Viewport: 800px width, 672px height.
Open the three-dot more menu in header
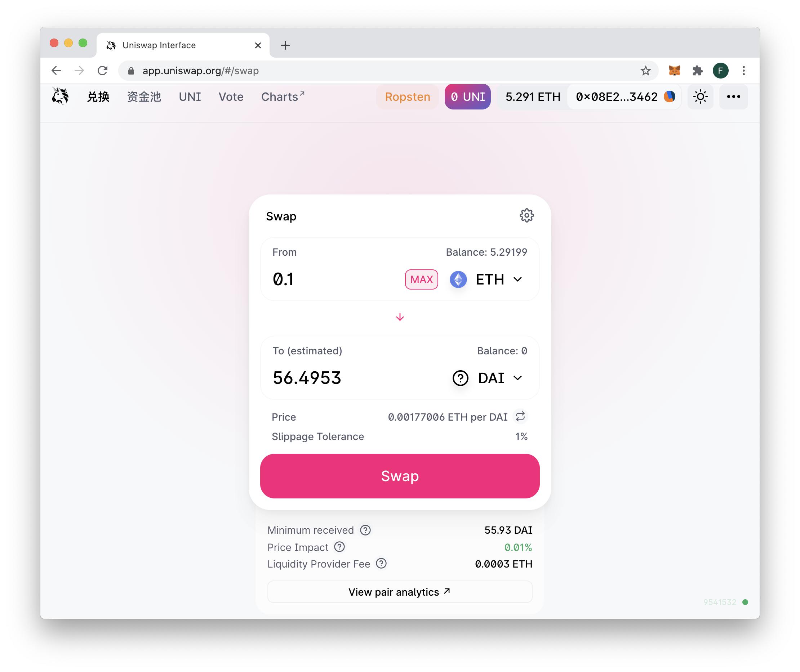[733, 97]
